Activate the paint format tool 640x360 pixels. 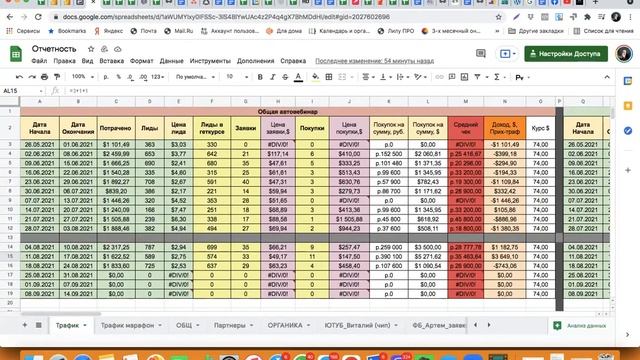(57, 77)
